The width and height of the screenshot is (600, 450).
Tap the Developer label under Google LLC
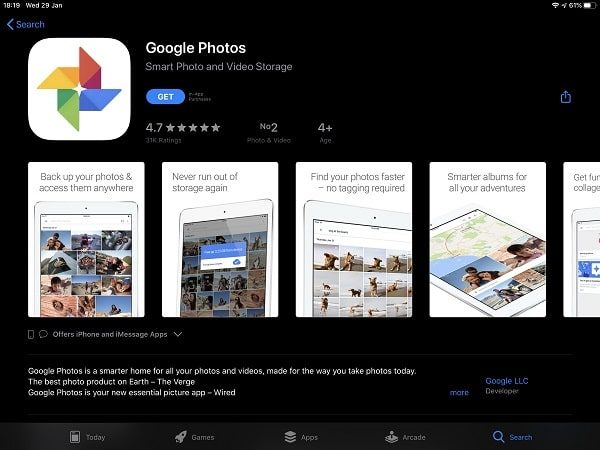point(502,391)
